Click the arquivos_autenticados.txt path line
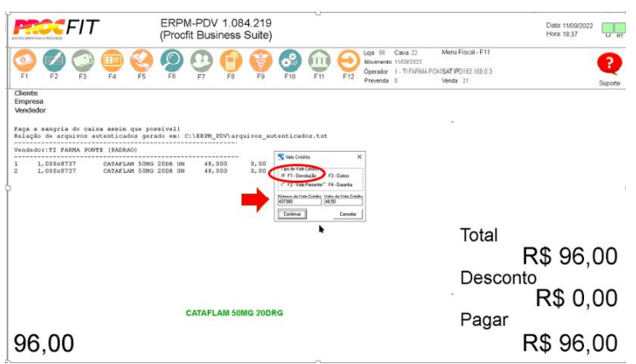The width and height of the screenshot is (636, 364). [x=171, y=136]
